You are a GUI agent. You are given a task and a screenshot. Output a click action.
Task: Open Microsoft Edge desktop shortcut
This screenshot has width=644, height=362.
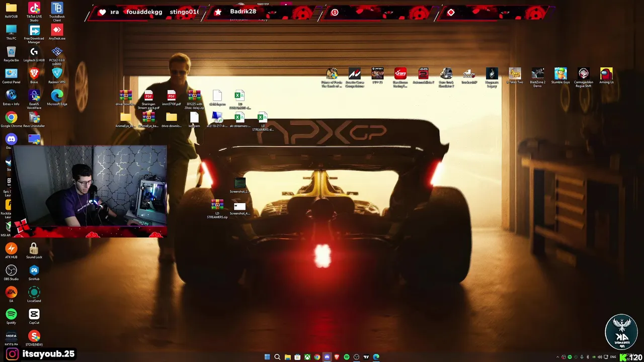(57, 98)
